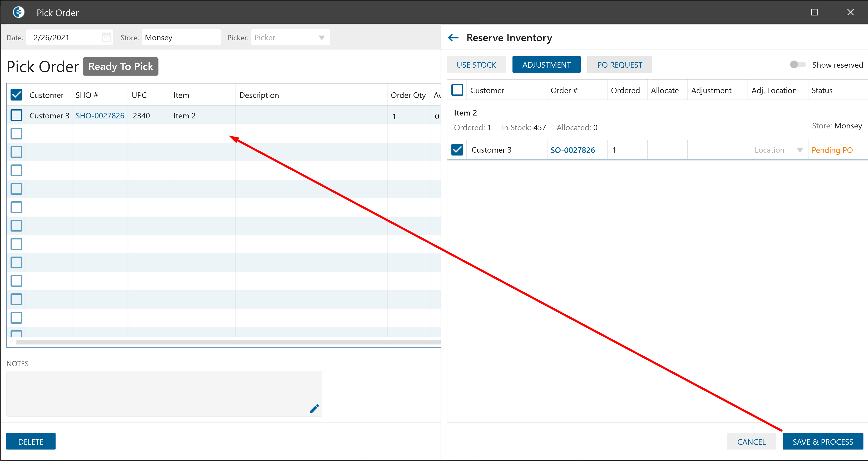Switch to the USE STOCK tab

(476, 65)
